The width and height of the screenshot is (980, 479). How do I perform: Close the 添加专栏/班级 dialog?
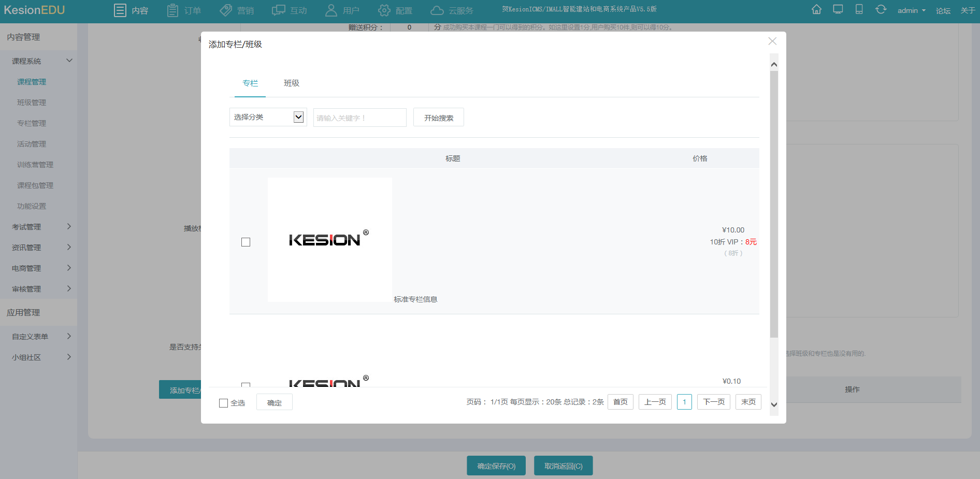[772, 41]
